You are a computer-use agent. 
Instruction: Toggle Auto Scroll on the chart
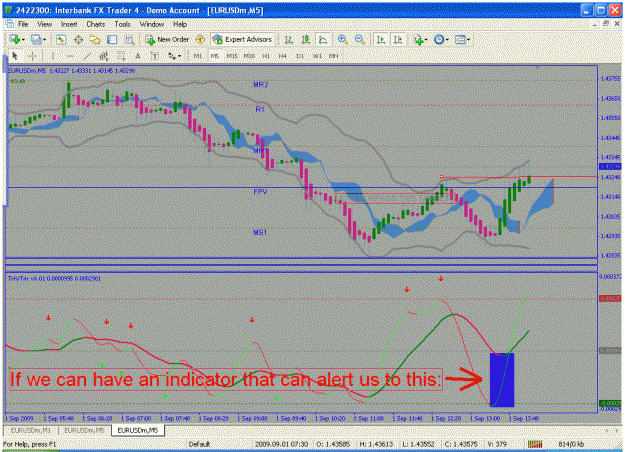coord(381,39)
